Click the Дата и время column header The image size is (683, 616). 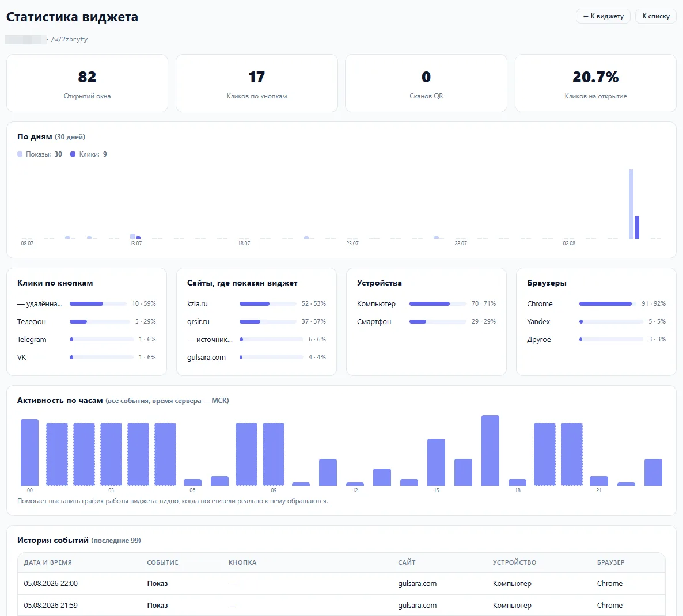click(48, 562)
